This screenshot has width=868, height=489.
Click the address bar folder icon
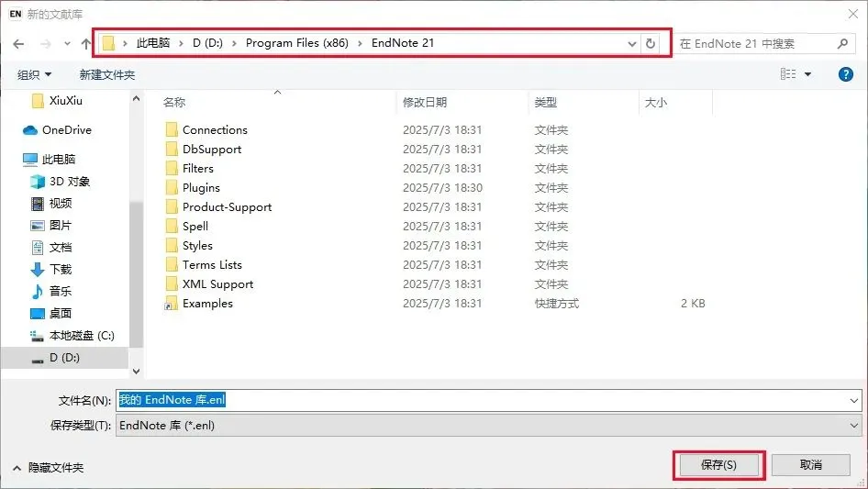pos(108,43)
